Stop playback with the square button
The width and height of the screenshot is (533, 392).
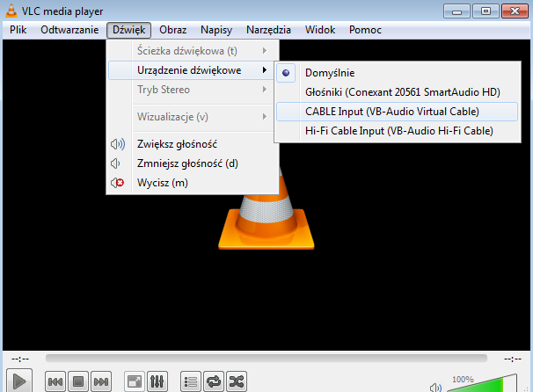click(x=78, y=381)
